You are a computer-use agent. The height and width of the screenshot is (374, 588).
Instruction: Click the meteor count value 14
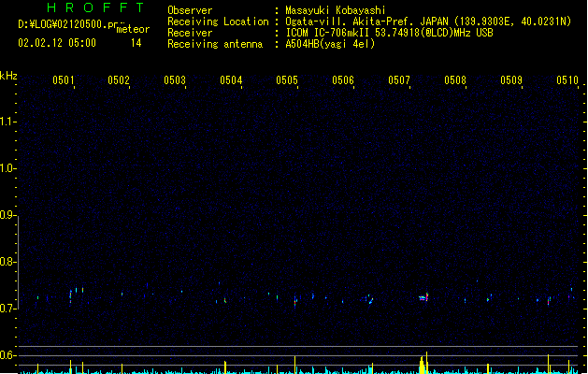tap(136, 43)
